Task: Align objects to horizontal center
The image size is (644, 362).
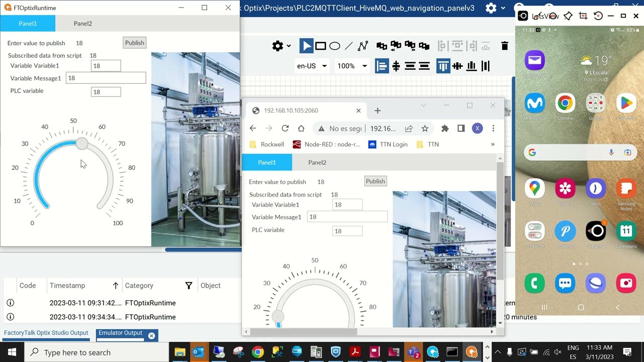Action: tap(396, 66)
